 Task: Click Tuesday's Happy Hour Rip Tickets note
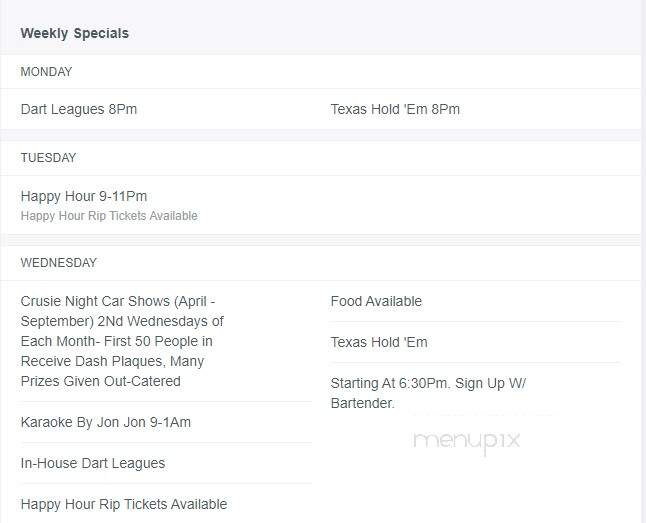click(x=109, y=216)
